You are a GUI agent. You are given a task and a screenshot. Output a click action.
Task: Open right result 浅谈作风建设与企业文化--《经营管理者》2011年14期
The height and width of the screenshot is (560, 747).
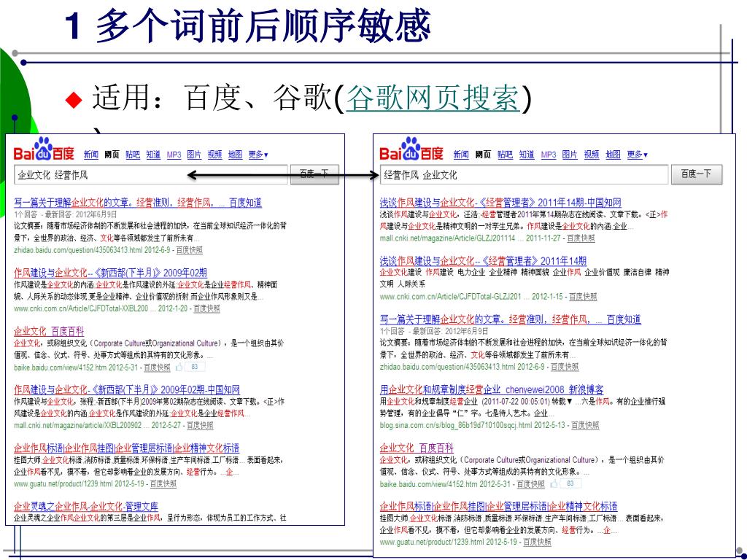coord(483,261)
